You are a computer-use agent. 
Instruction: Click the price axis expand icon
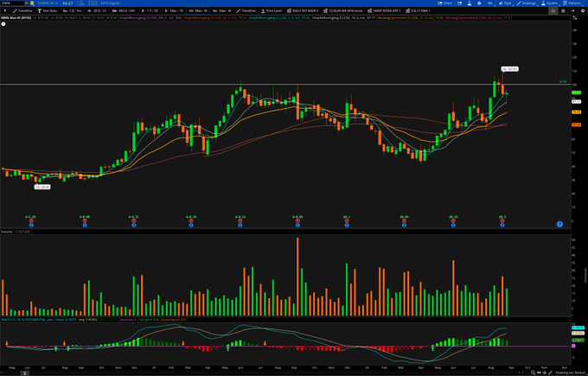point(574,17)
